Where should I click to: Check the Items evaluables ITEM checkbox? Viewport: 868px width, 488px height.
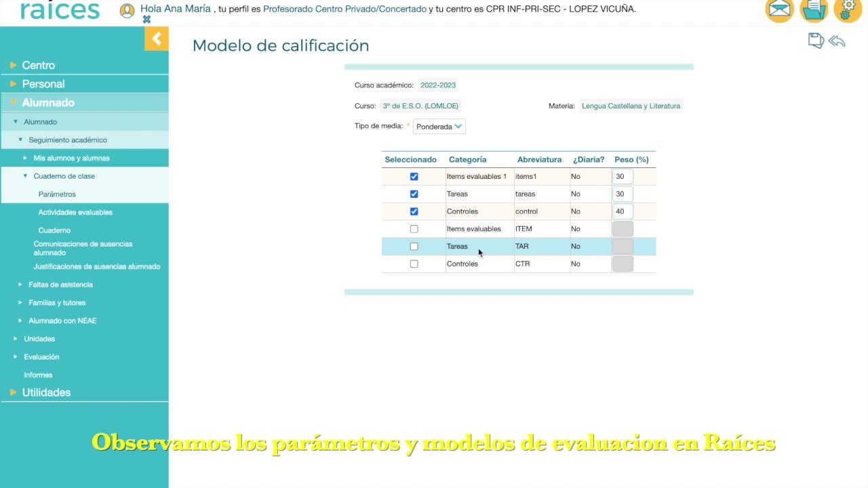[414, 229]
